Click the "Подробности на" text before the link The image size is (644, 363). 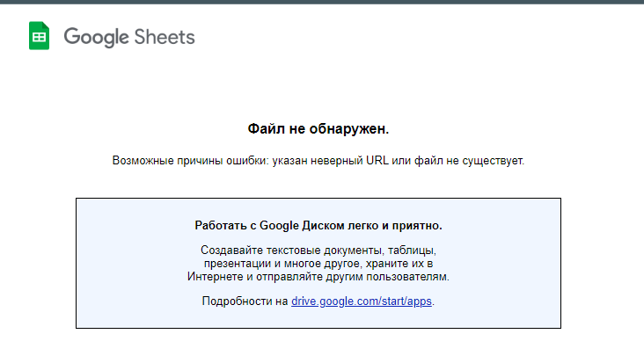245,301
